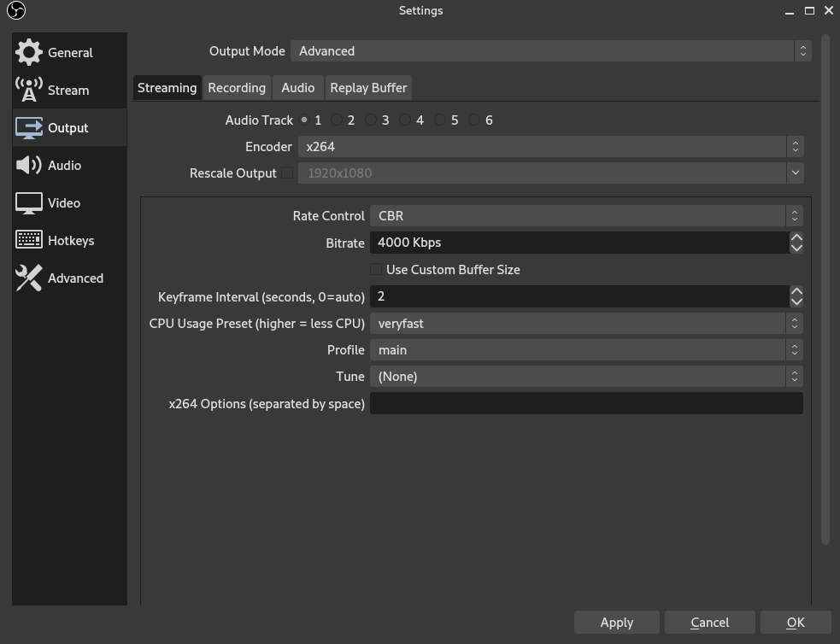
Task: Open Hotkeys settings via keyboard icon
Action: coord(29,240)
